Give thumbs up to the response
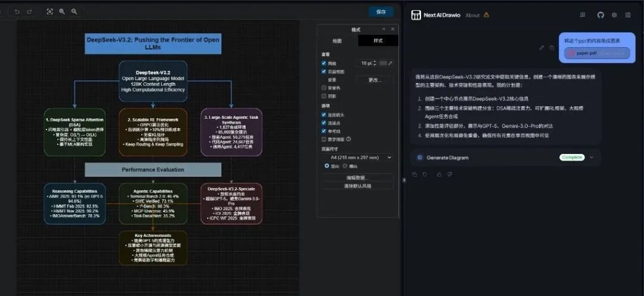Viewport: 644px width, 296px height. click(439, 174)
